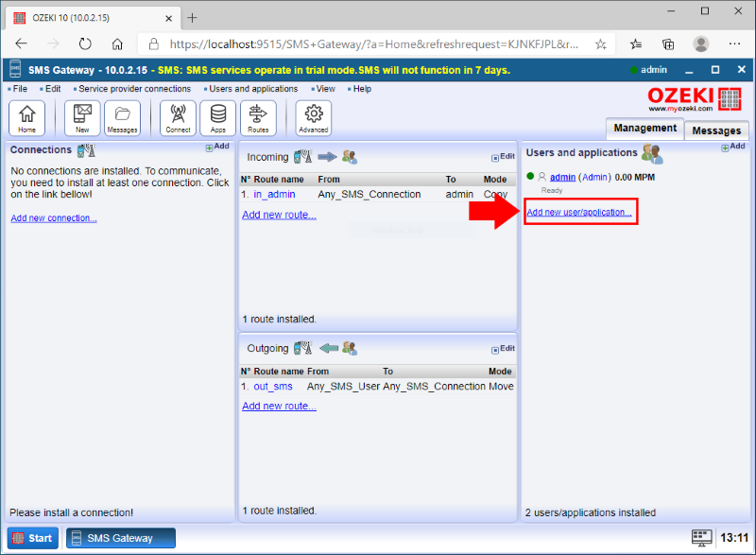The image size is (756, 555).
Task: Click the Add new connection link
Action: [54, 218]
